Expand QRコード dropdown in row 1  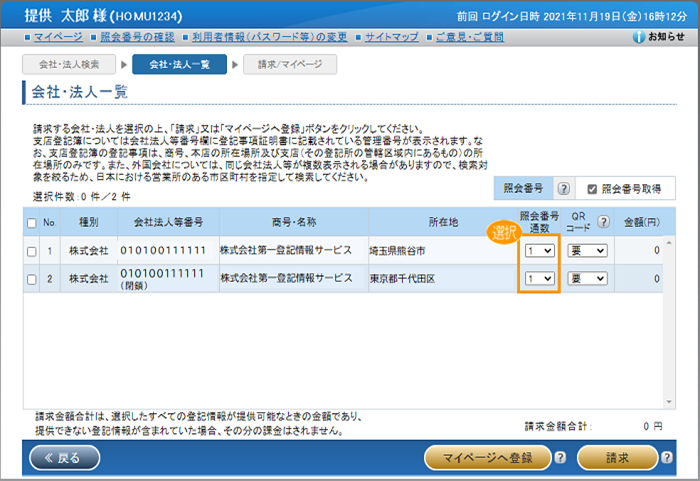[x=583, y=250]
